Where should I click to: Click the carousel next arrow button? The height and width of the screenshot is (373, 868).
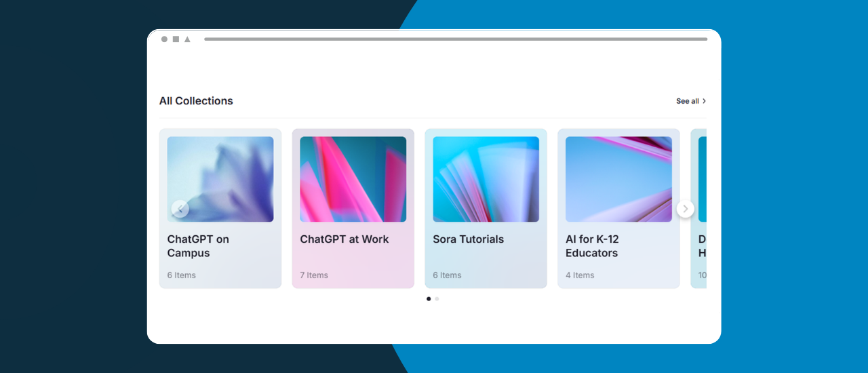686,209
